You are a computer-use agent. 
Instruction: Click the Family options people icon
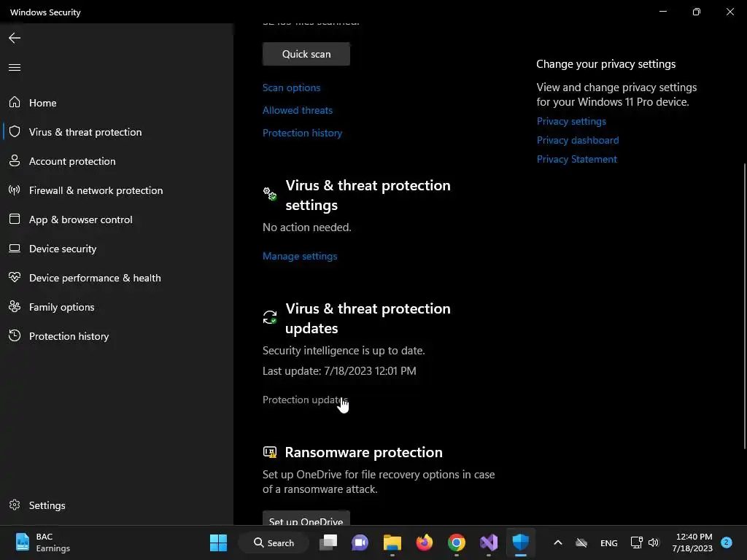coord(15,307)
